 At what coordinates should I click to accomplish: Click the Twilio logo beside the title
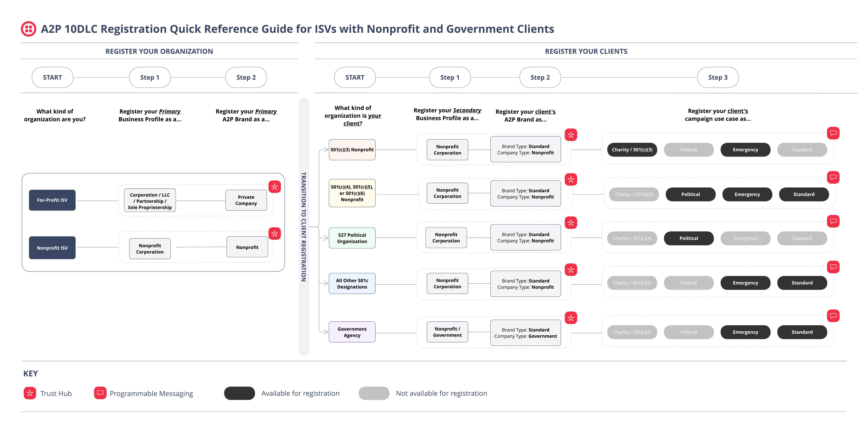[x=29, y=29]
